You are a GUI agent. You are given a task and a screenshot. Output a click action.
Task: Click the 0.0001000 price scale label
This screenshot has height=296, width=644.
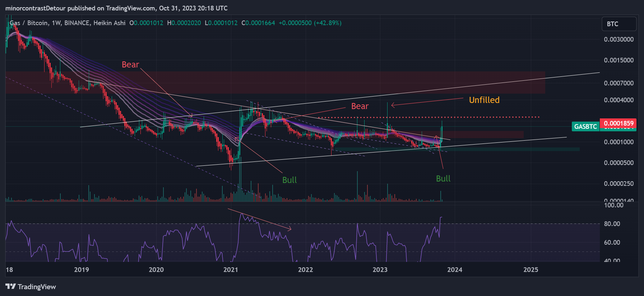pyautogui.click(x=619, y=142)
